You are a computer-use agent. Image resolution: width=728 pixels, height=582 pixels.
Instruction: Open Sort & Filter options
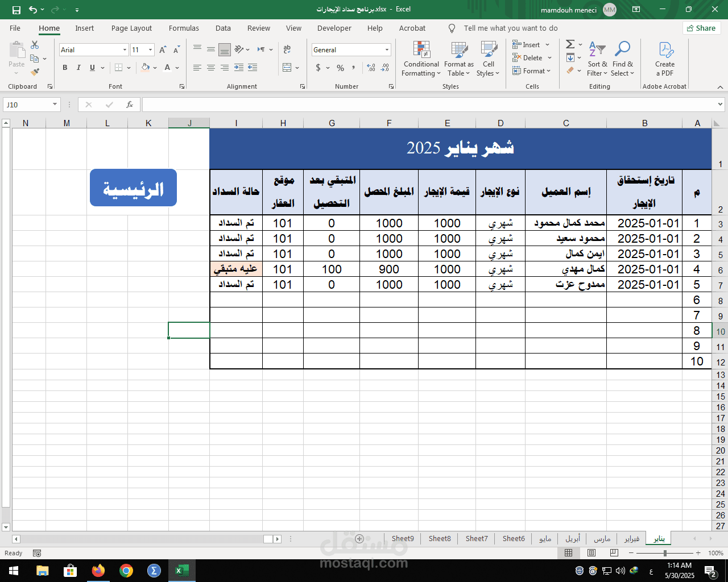click(x=597, y=59)
